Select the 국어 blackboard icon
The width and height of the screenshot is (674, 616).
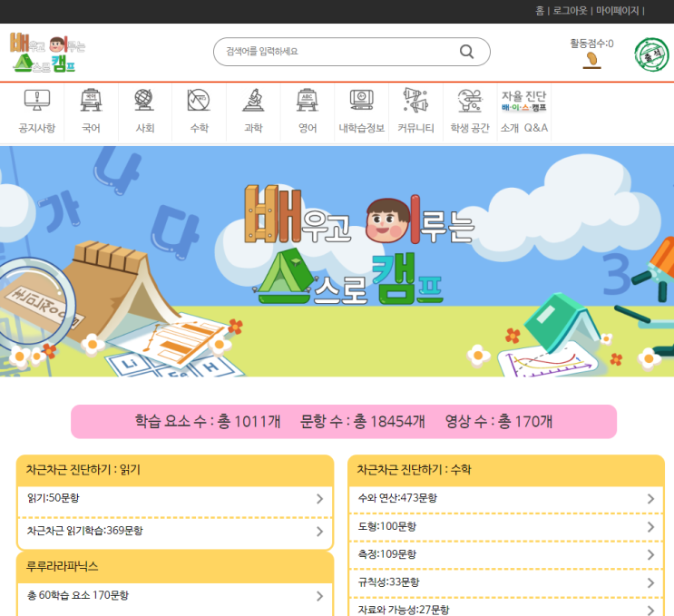click(x=91, y=100)
